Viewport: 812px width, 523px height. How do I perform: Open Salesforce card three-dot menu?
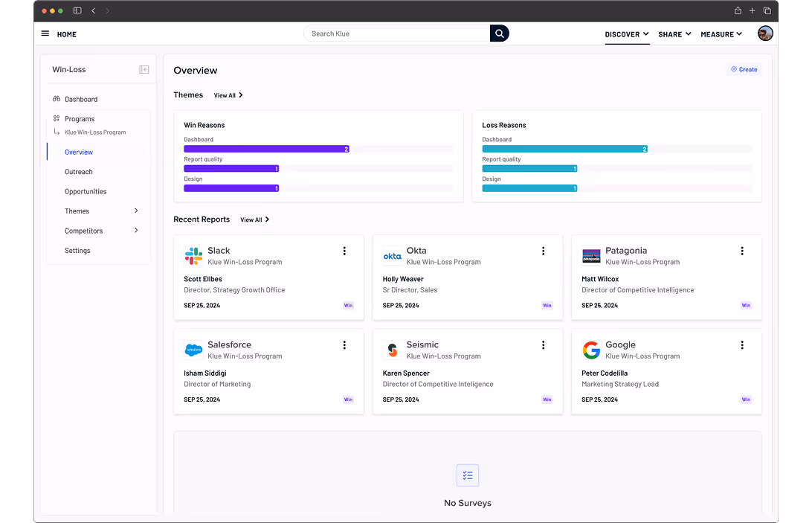(x=344, y=345)
